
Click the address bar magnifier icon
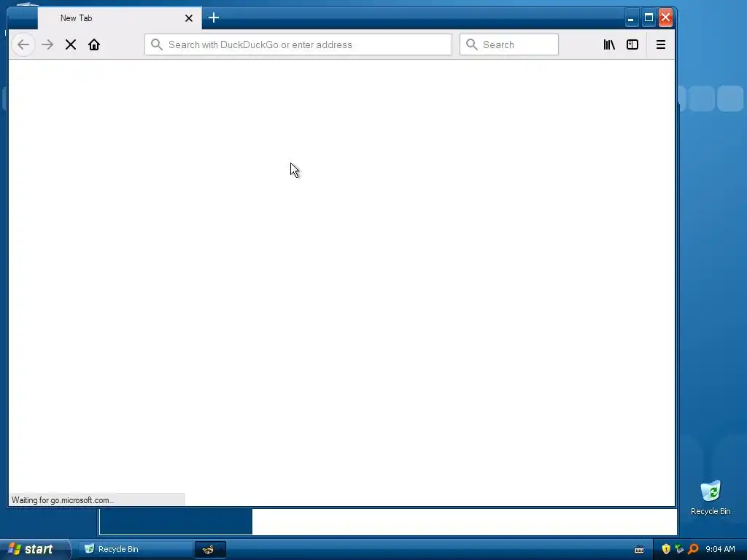[157, 44]
